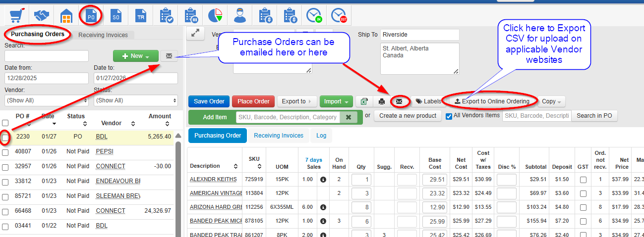This screenshot has height=237, width=644.
Task: Open Receiving Invoices tab beside Log
Action: click(279, 136)
